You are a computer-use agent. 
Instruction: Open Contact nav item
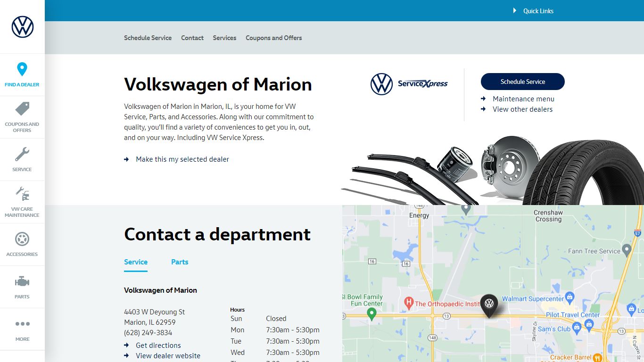(x=192, y=38)
